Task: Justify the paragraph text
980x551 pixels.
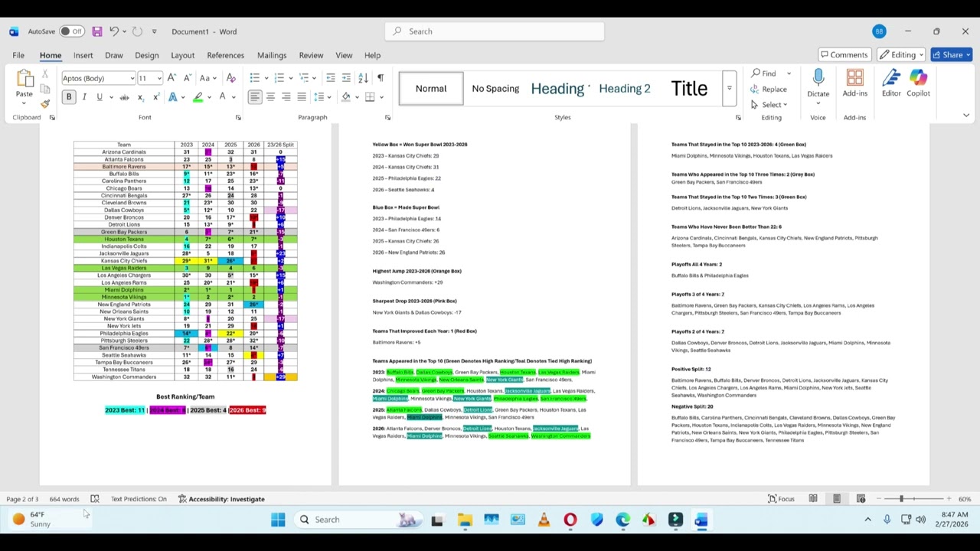Action: point(302,97)
